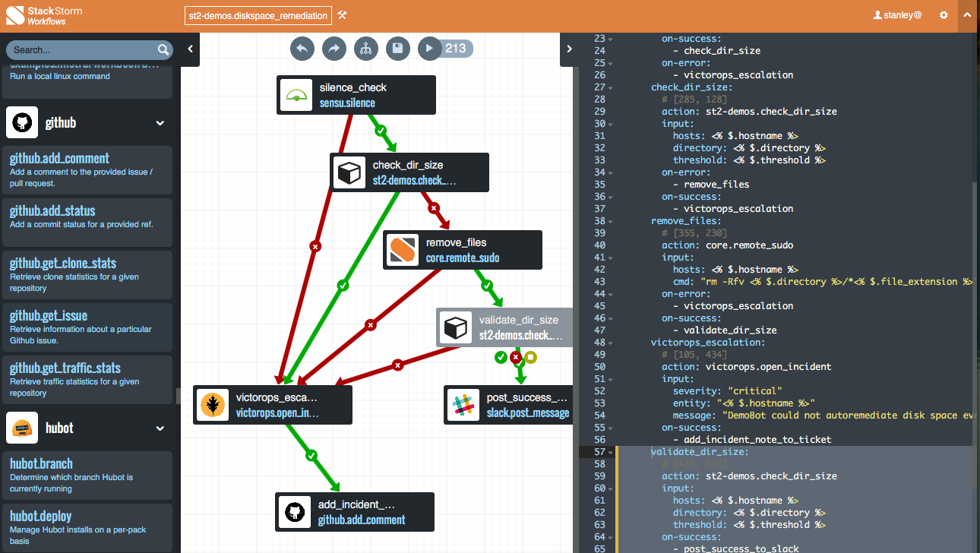Click the search magnifier icon

pyautogui.click(x=163, y=50)
